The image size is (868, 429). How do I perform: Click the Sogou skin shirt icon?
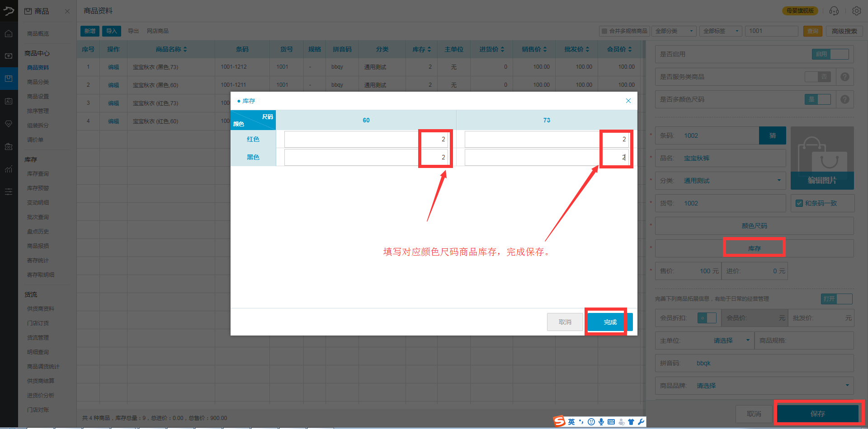tap(631, 422)
